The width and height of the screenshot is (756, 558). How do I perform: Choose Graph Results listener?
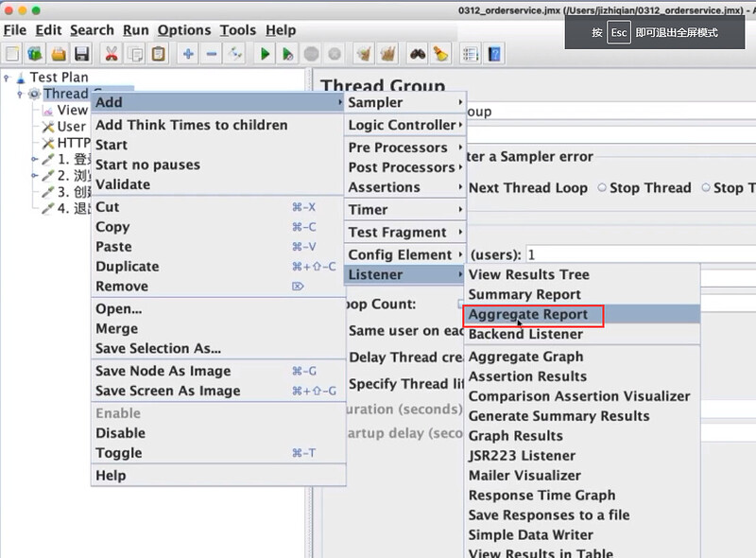(x=582, y=436)
